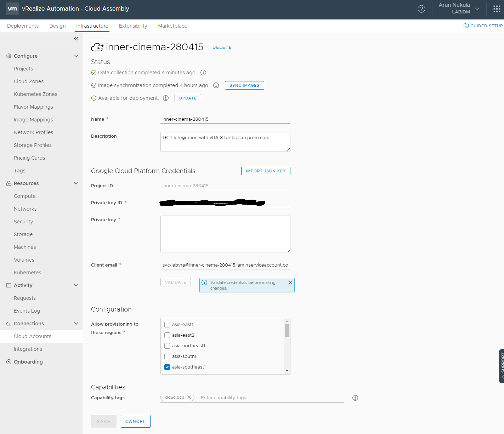504x434 pixels.
Task: Click the regions list scrollbar thumb
Action: click(x=287, y=331)
